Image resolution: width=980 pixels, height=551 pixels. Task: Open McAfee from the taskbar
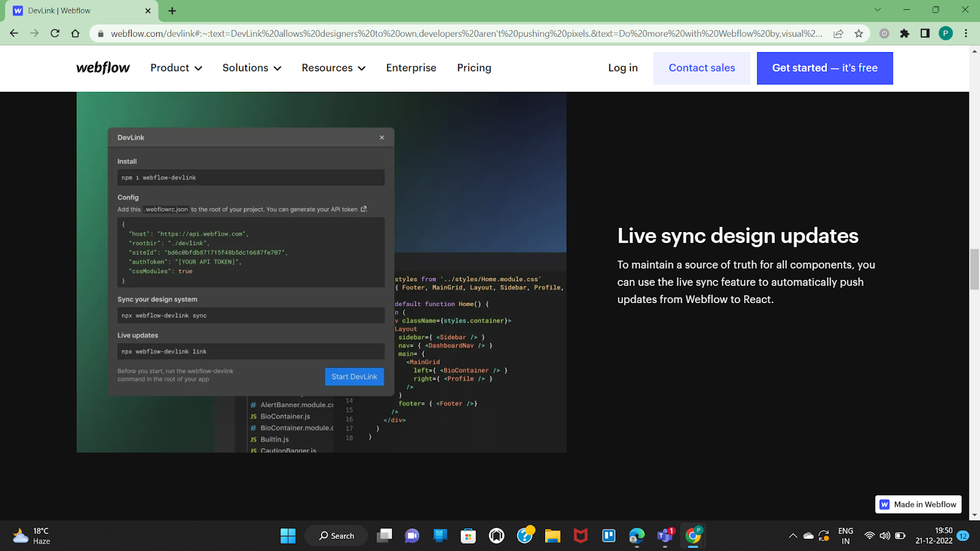click(581, 536)
